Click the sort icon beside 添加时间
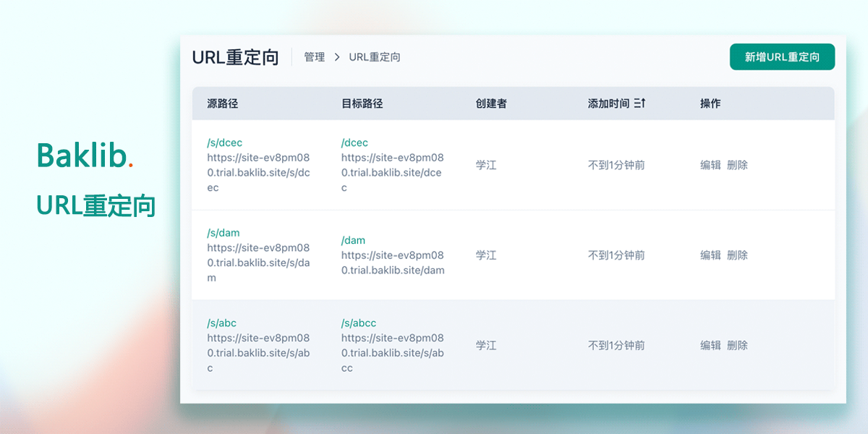 [639, 103]
